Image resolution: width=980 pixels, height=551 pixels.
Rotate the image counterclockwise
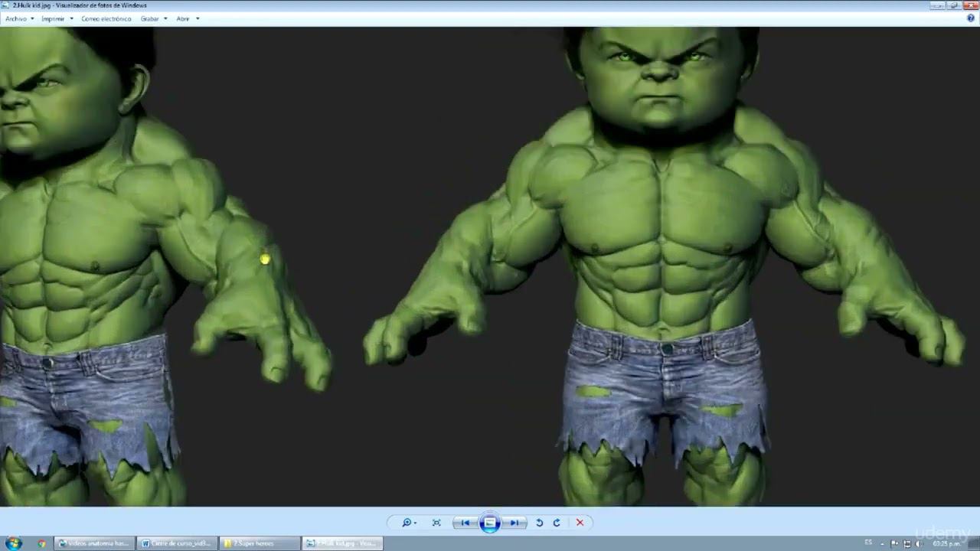tap(539, 523)
